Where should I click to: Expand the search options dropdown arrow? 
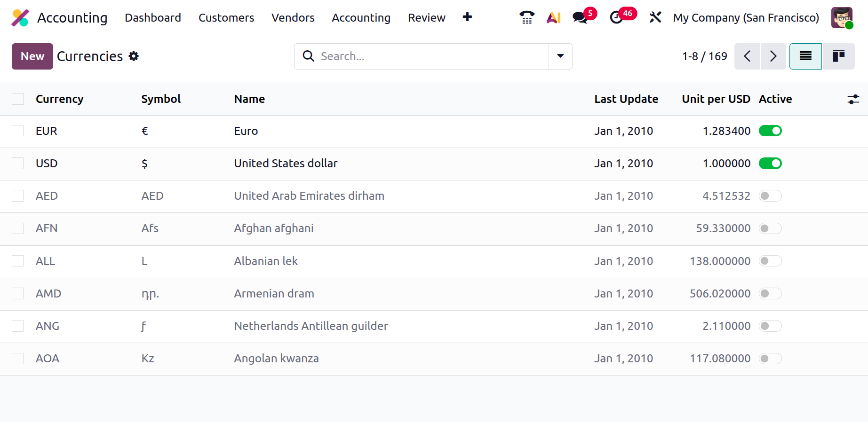[560, 56]
